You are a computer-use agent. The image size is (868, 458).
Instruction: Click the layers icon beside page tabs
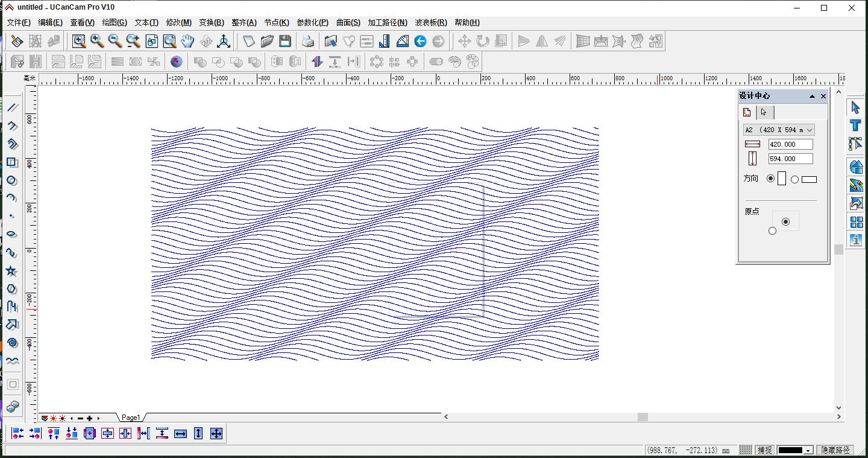(45, 418)
